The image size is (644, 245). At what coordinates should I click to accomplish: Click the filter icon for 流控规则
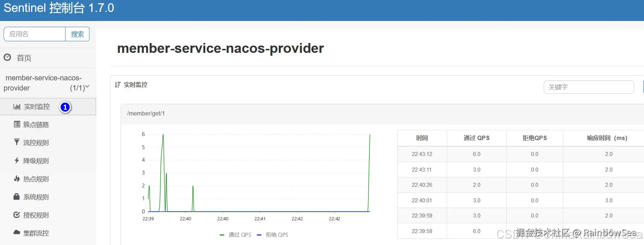[17, 142]
